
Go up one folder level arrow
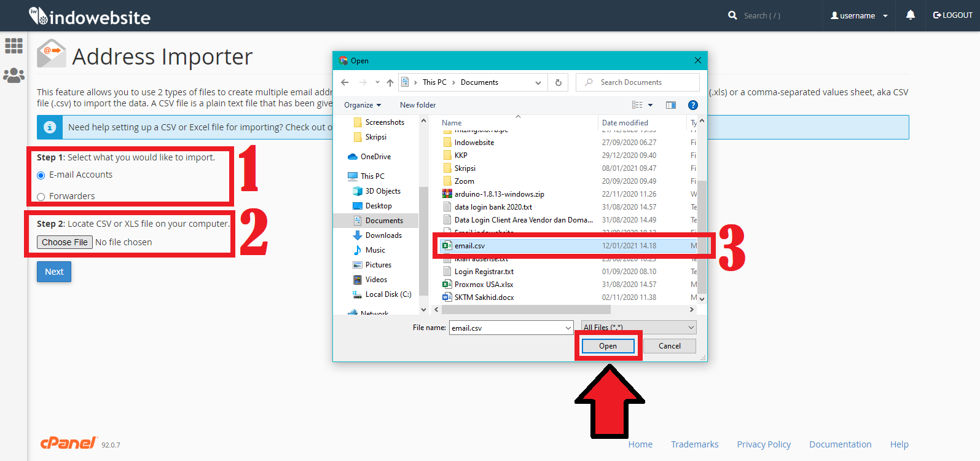390,82
